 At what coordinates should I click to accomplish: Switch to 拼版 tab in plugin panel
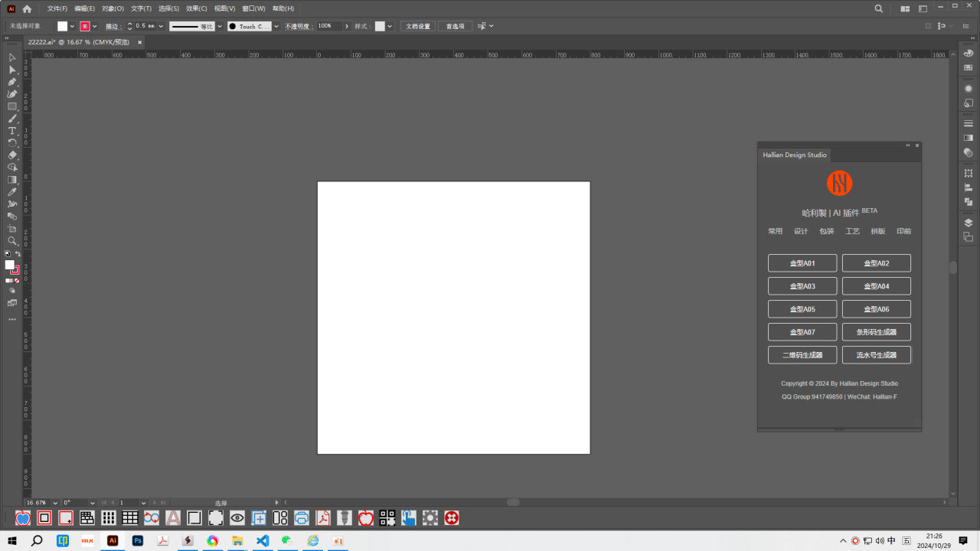878,231
